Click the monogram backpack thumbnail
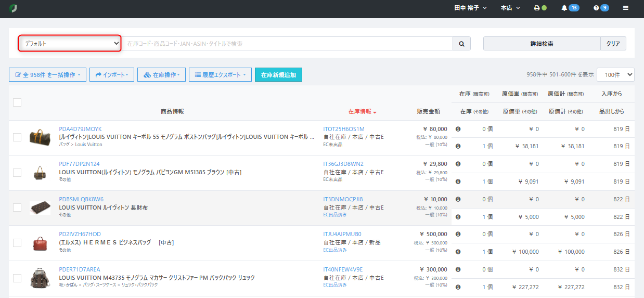This screenshot has height=298, width=644. click(40, 278)
